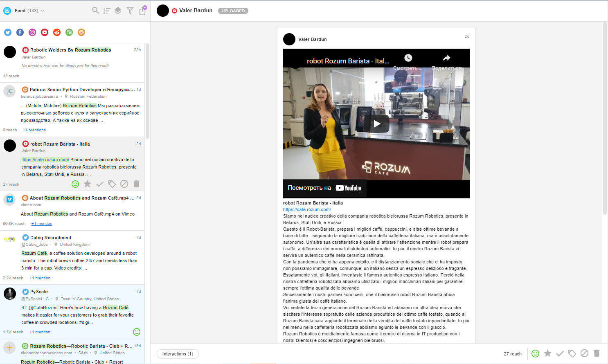This screenshot has width=608, height=364.
Task: Click Valer Bardun name in post card
Action: [313, 39]
